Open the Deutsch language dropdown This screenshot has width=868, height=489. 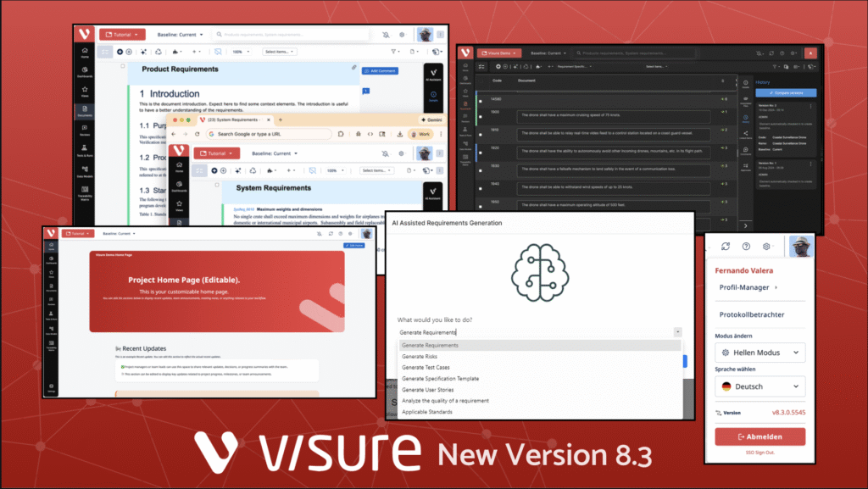[759, 386]
